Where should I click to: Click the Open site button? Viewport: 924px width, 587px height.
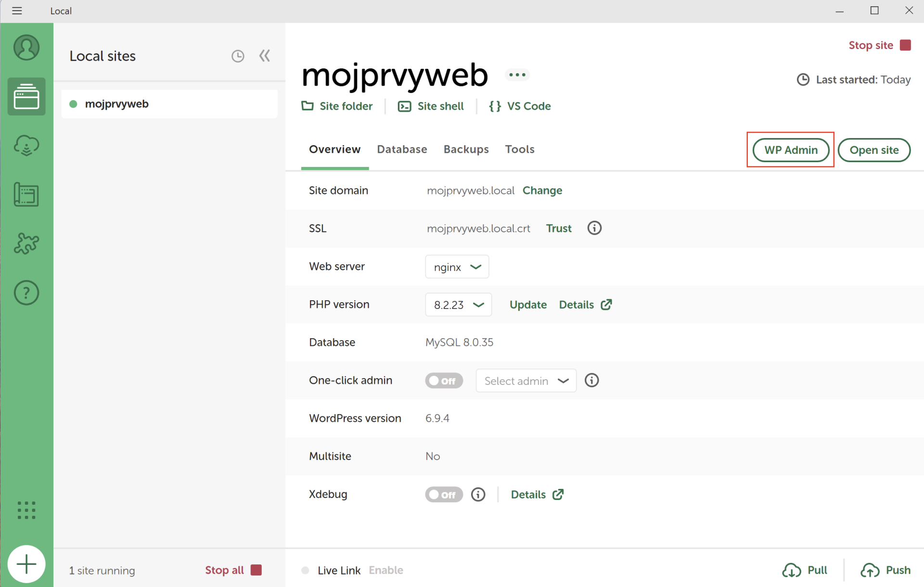[x=874, y=150]
